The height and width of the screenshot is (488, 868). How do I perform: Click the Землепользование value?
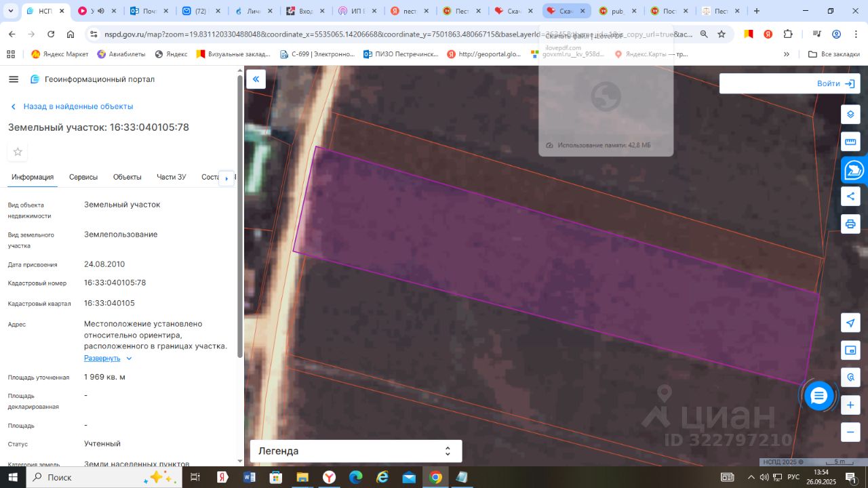(121, 235)
